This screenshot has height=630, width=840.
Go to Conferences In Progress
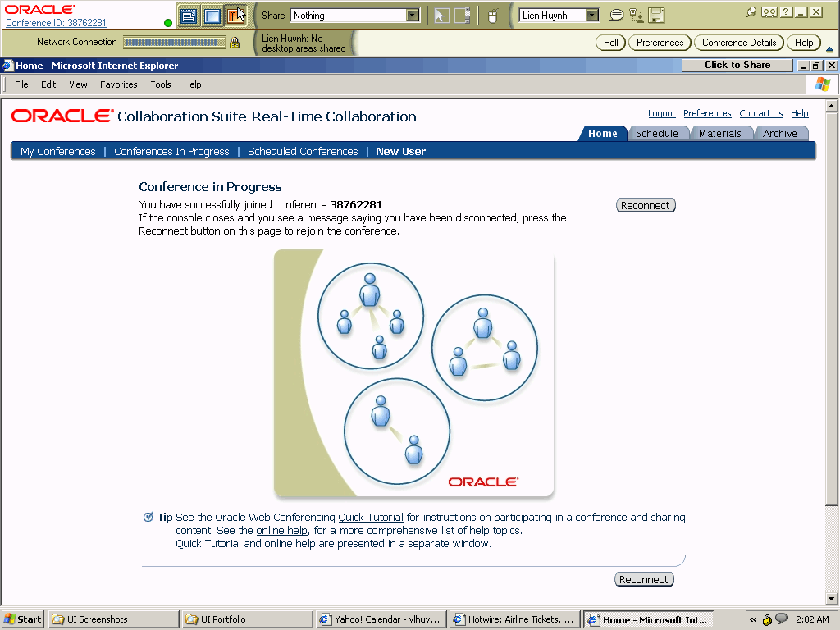tap(171, 152)
